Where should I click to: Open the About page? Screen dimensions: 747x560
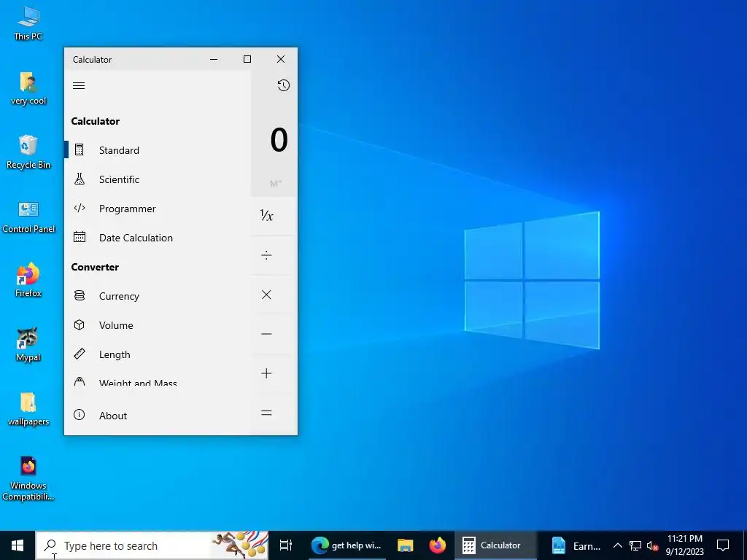[158, 415]
